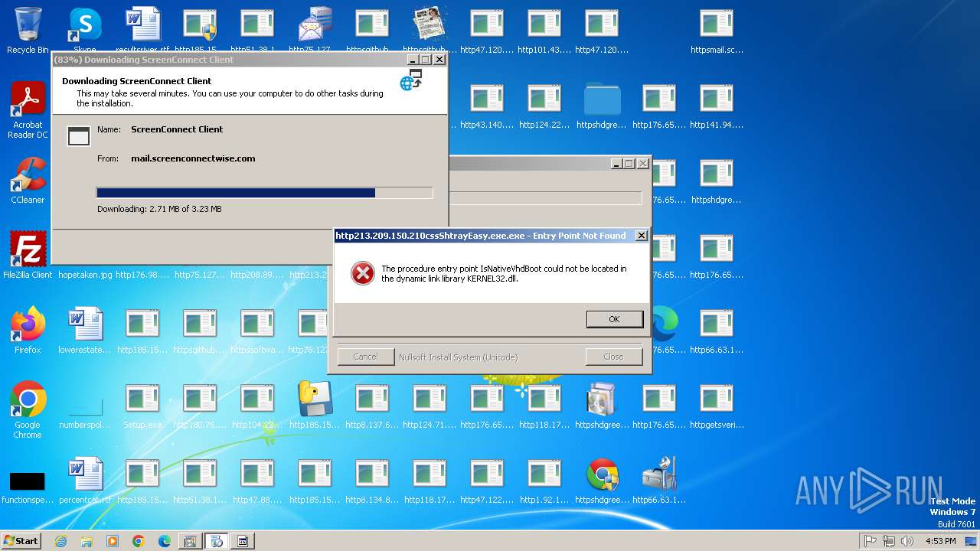The image size is (980, 551).
Task: Select the httpssoftwa... desktop file
Action: (257, 331)
